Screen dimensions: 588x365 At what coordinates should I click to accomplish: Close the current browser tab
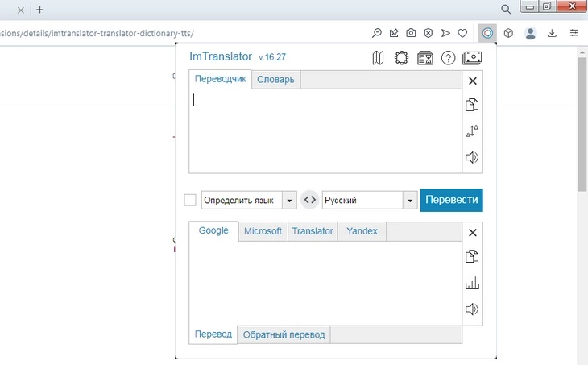point(21,10)
